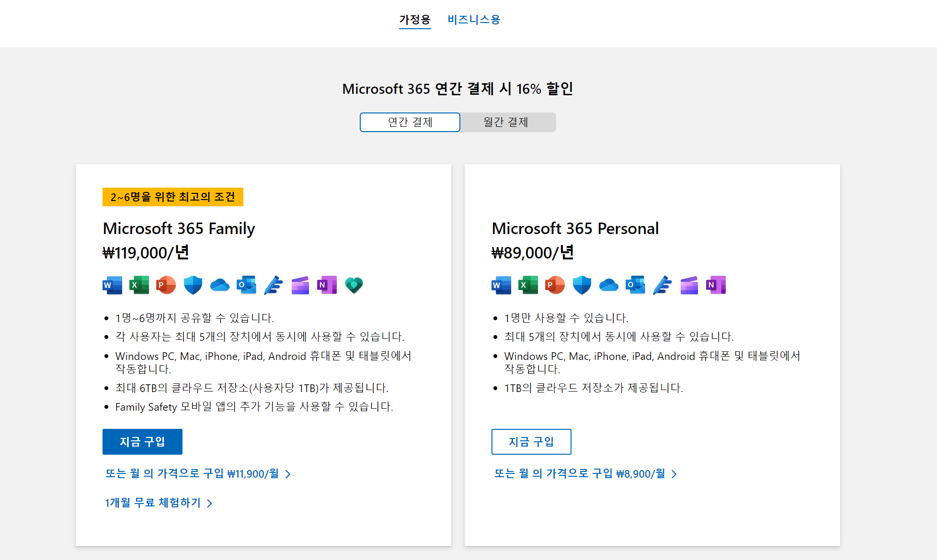Viewport: 937px width, 560px height.
Task: Open the Personal ₩8,900/월 monthly purchase link
Action: tap(585, 474)
